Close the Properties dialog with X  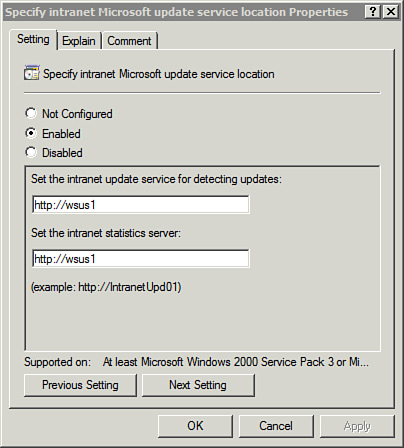coord(391,12)
